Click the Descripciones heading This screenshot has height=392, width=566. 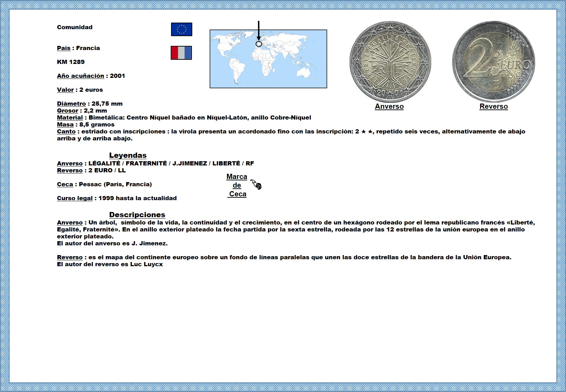tap(137, 215)
